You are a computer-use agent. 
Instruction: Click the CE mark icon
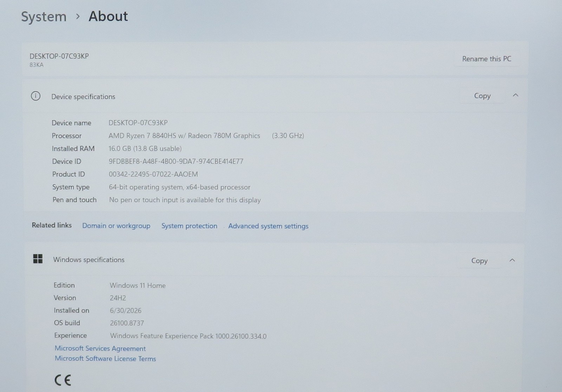[63, 380]
